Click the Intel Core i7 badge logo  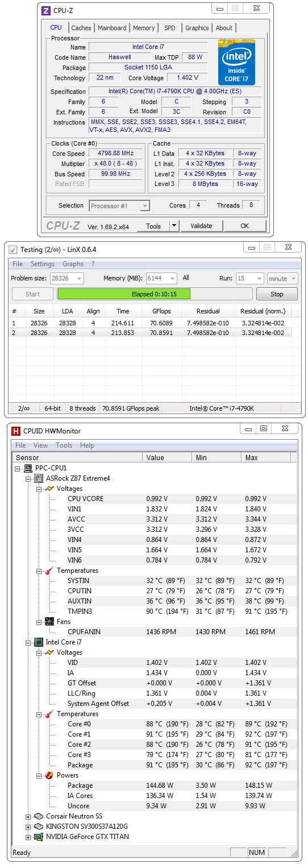(x=236, y=63)
